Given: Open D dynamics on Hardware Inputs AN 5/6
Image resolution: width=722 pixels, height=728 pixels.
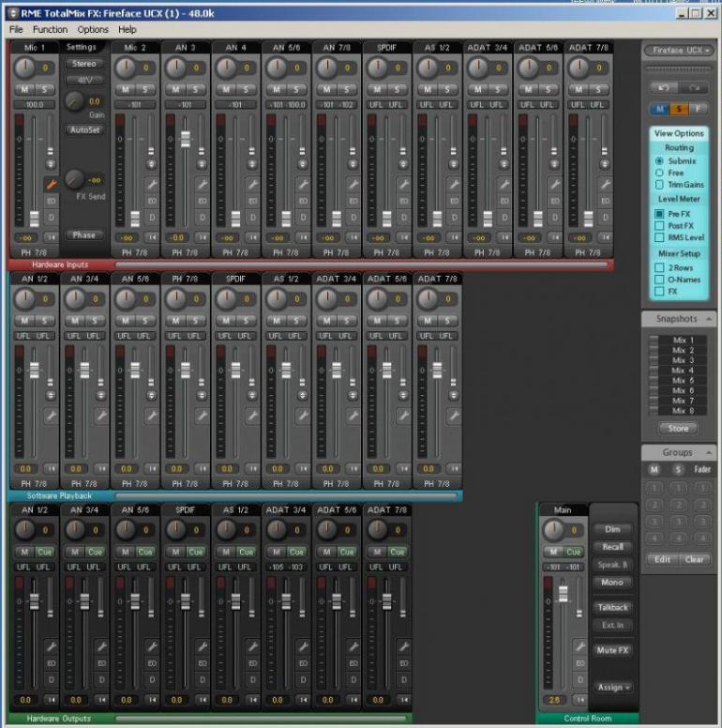Looking at the screenshot, I should (303, 218).
